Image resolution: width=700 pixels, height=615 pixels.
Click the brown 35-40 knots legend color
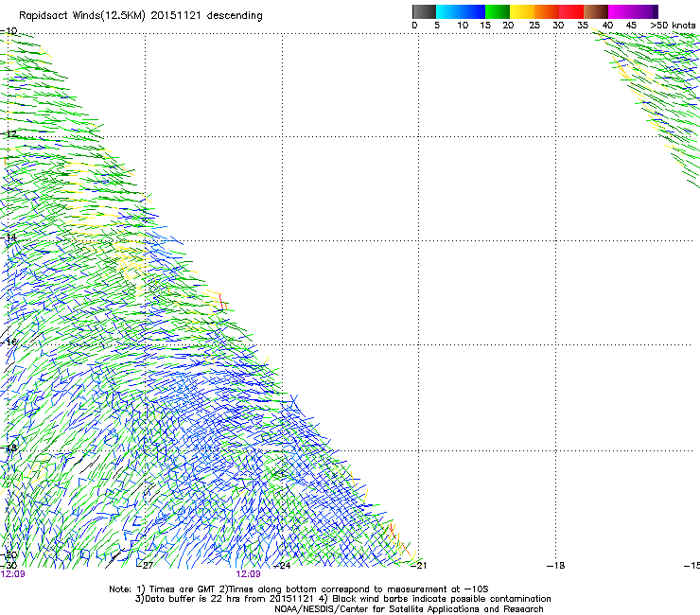596,11
